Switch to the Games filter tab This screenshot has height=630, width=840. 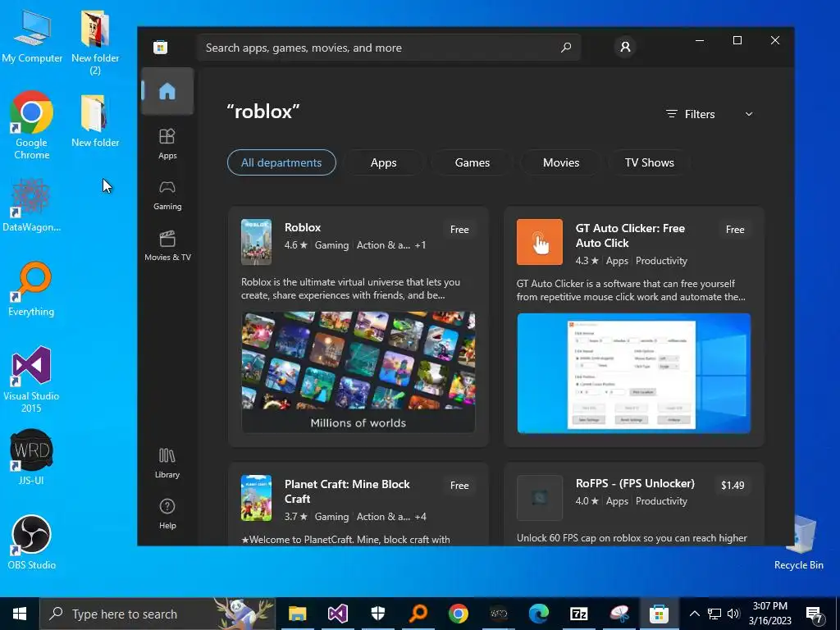(472, 162)
